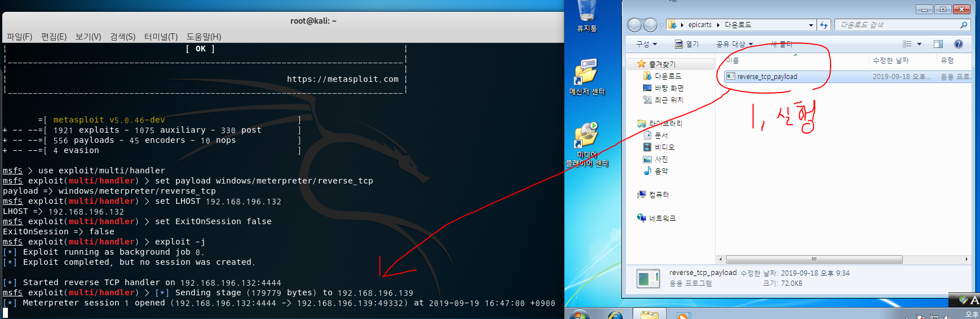980x319 pixels.
Task: Open 터미널(T) menu in terminal
Action: [161, 37]
